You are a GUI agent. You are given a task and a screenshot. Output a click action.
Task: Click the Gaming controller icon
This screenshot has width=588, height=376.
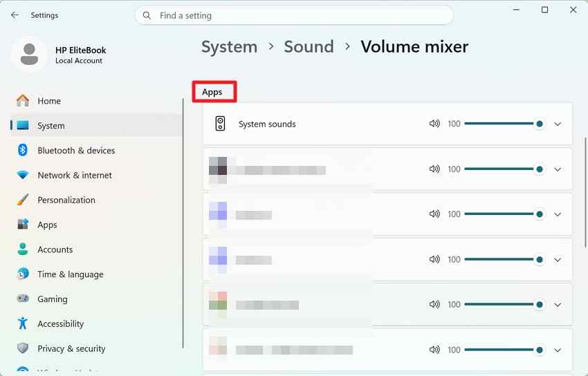point(23,299)
